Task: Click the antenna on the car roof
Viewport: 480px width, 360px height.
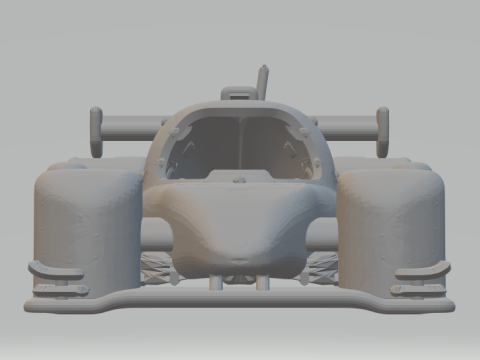Action: point(263,82)
